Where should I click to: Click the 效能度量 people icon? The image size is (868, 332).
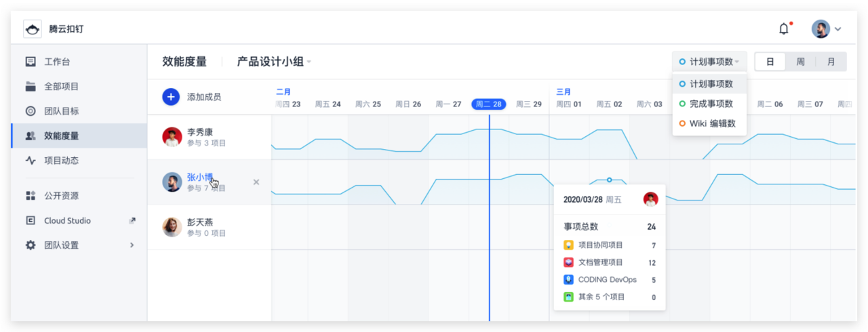(x=31, y=136)
